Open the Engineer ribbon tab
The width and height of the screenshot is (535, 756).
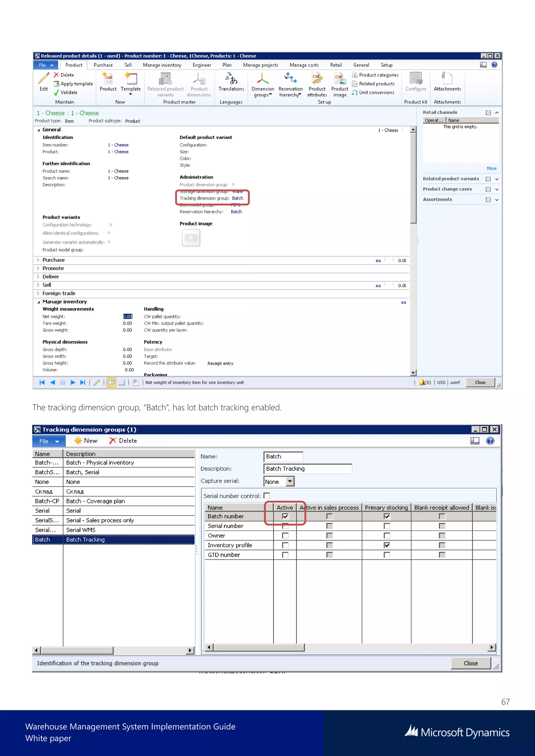pos(202,65)
